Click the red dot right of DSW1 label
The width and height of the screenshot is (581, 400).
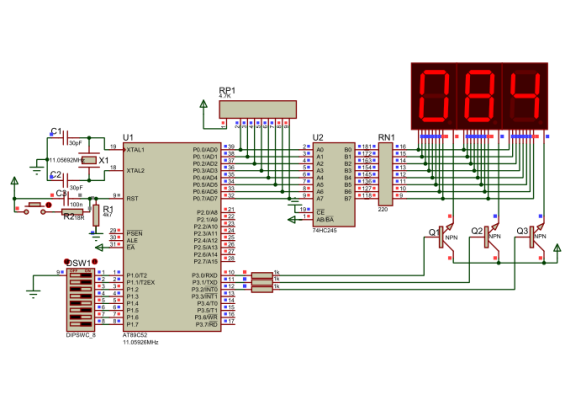coord(95,261)
